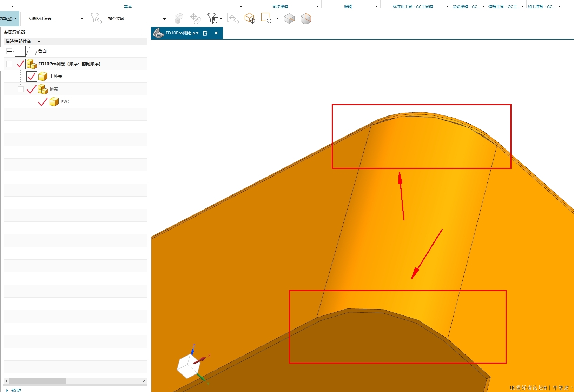Open the 编辑 ribbon group label
The height and width of the screenshot is (392, 574).
(348, 7)
